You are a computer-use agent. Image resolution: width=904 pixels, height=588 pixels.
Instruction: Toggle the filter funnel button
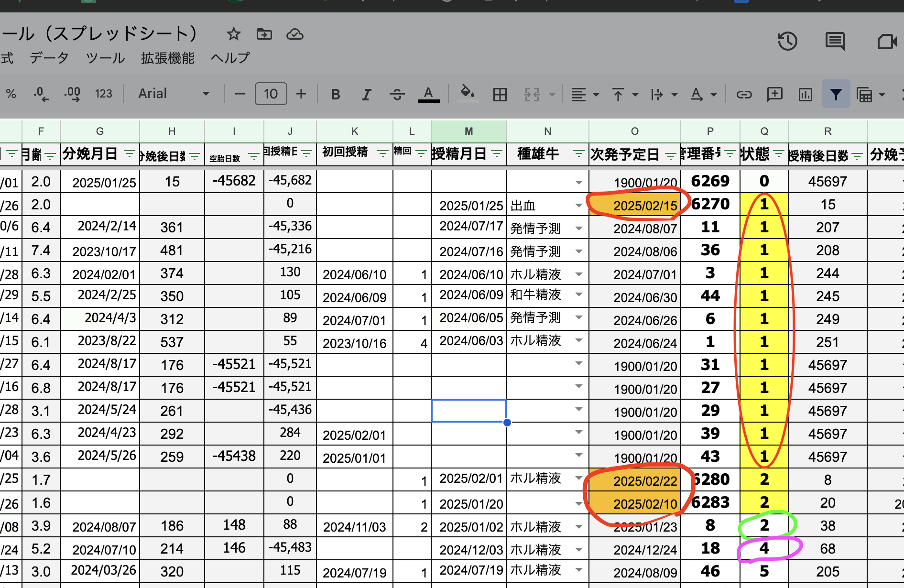tap(836, 94)
